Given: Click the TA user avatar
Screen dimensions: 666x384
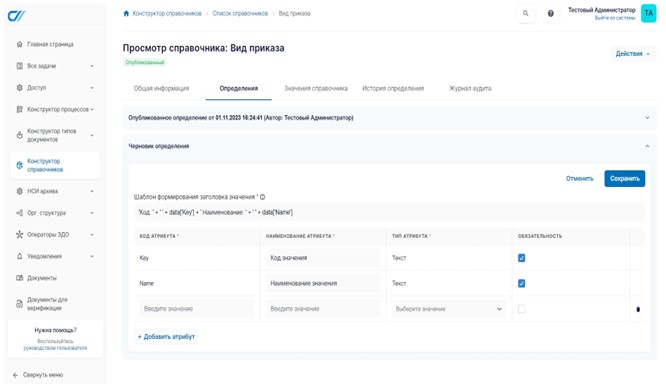Looking at the screenshot, I should [648, 14].
